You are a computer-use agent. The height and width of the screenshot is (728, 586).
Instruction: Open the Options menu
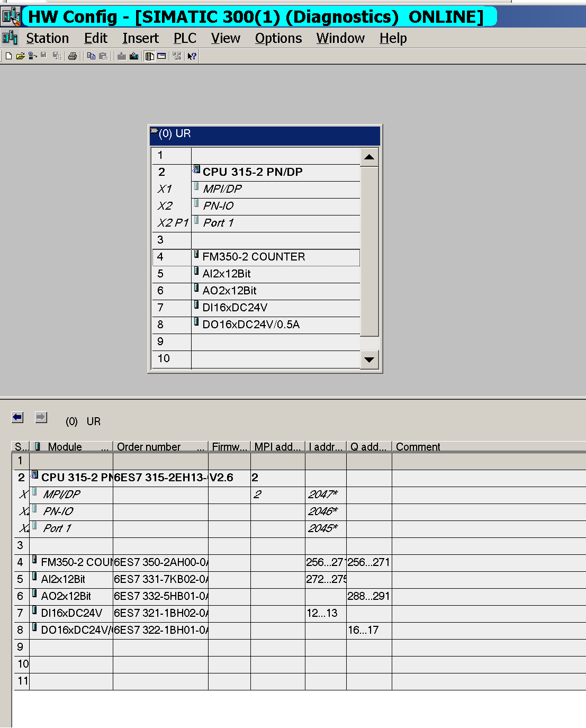pos(278,38)
